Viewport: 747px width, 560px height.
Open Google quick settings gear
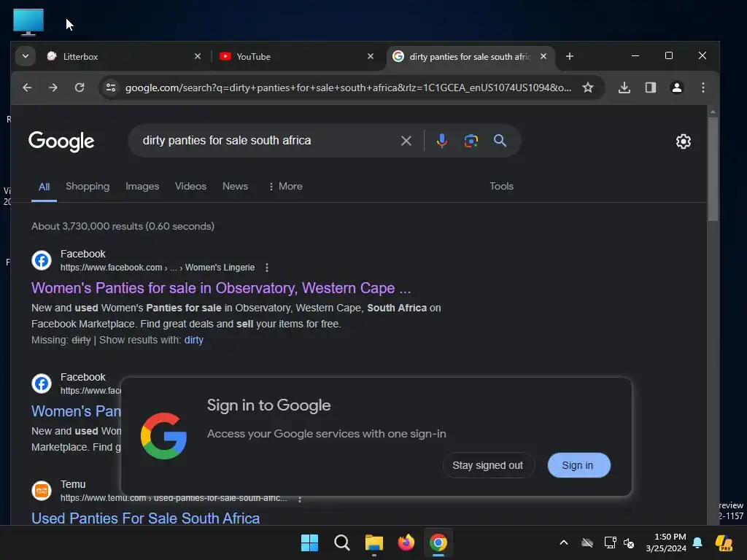coord(683,141)
